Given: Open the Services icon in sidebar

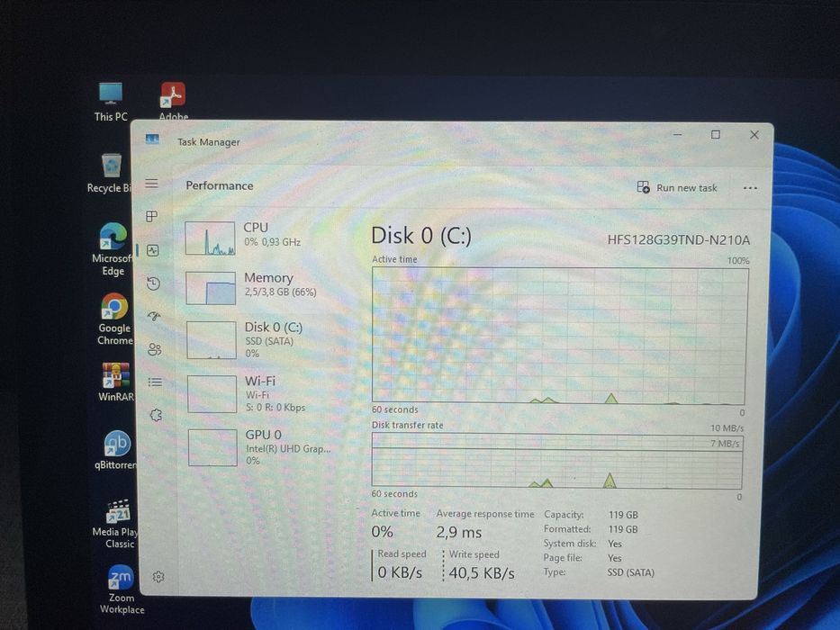Looking at the screenshot, I should (156, 415).
